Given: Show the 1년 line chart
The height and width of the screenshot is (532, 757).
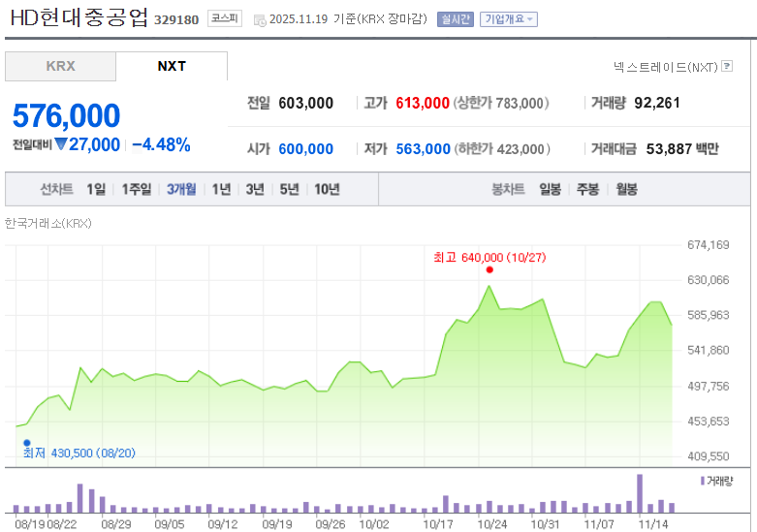Looking at the screenshot, I should point(222,189).
